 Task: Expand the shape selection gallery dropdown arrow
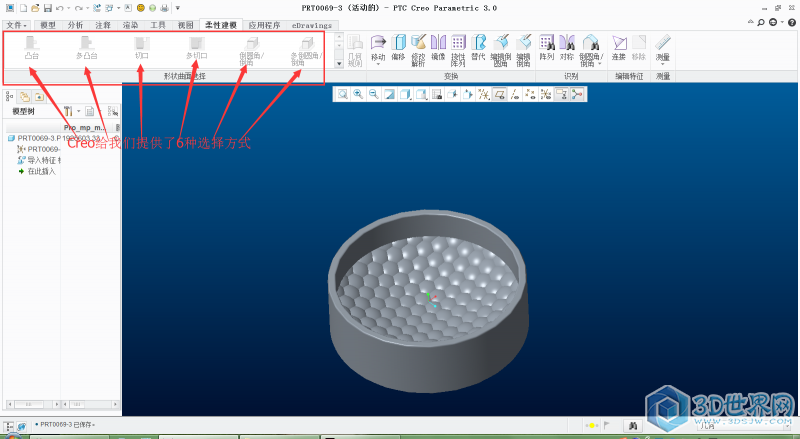click(339, 64)
